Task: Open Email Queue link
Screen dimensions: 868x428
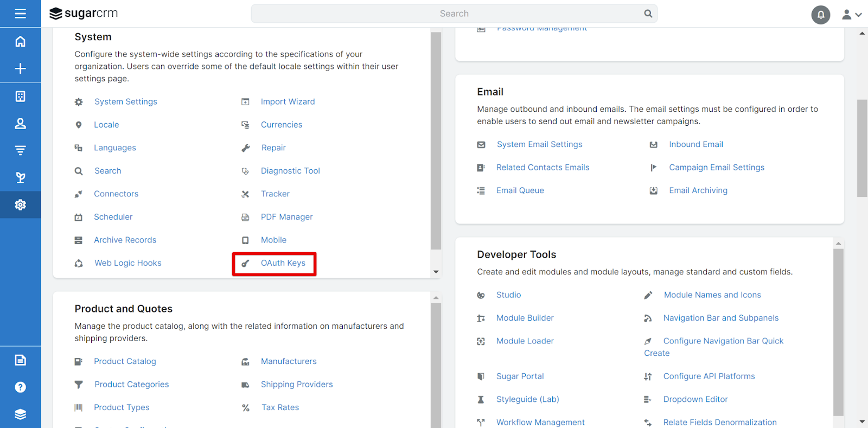Action: (520, 190)
